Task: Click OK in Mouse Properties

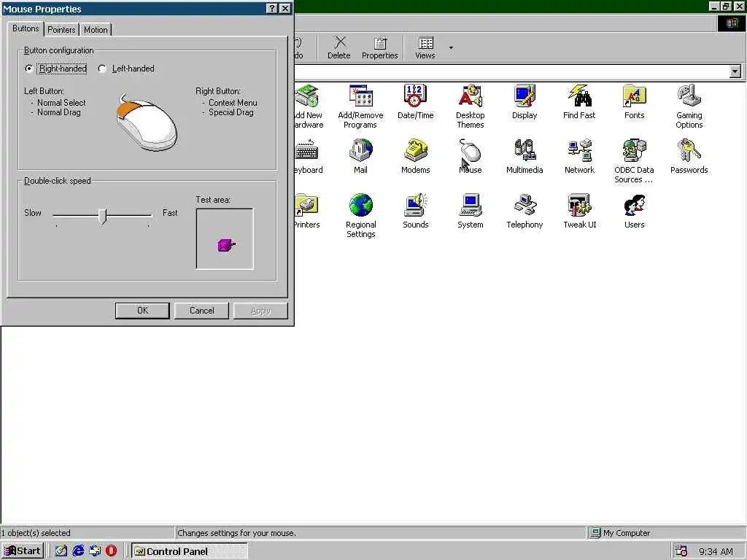Action: point(142,311)
